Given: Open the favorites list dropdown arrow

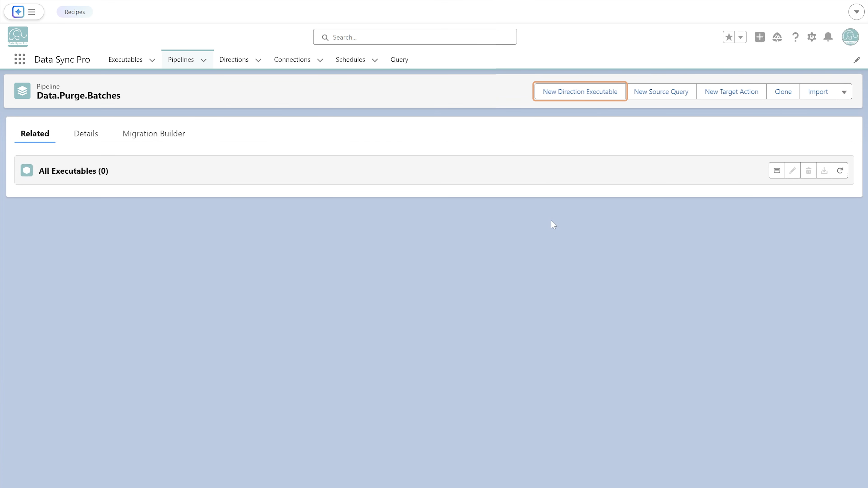Looking at the screenshot, I should coord(741,37).
